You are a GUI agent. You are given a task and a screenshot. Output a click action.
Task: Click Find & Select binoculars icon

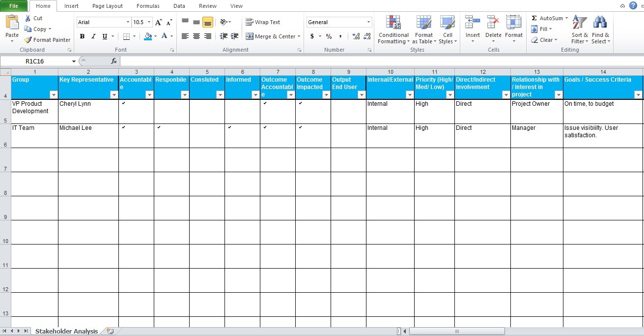[600, 23]
